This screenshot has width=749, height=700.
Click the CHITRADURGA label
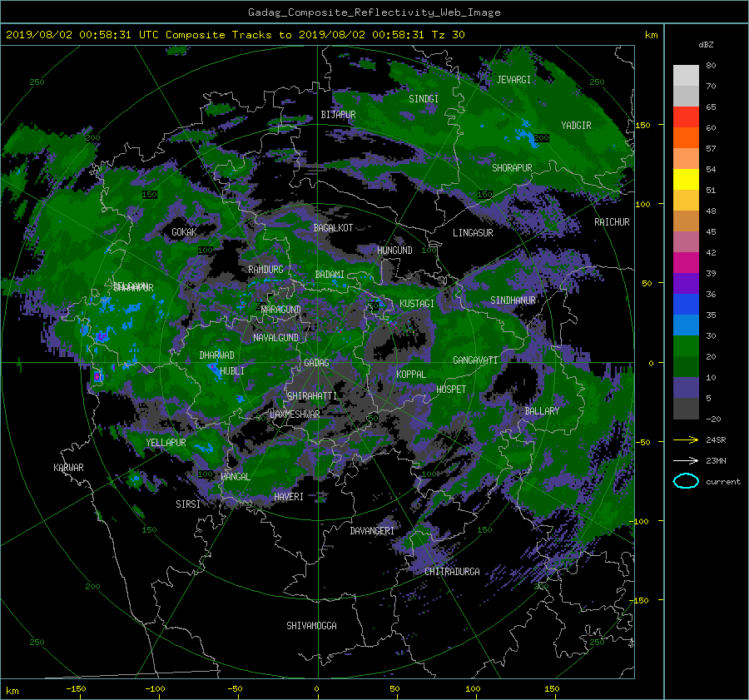pyautogui.click(x=452, y=572)
